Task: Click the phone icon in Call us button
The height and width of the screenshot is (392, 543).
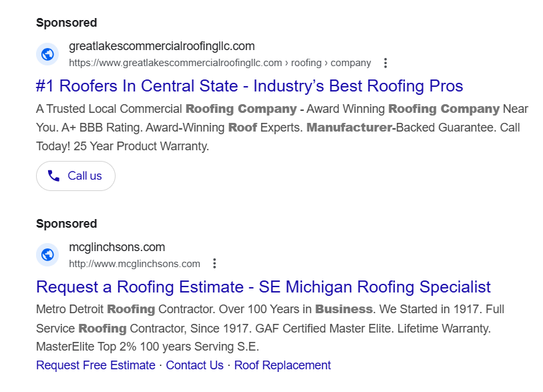Action: point(53,176)
